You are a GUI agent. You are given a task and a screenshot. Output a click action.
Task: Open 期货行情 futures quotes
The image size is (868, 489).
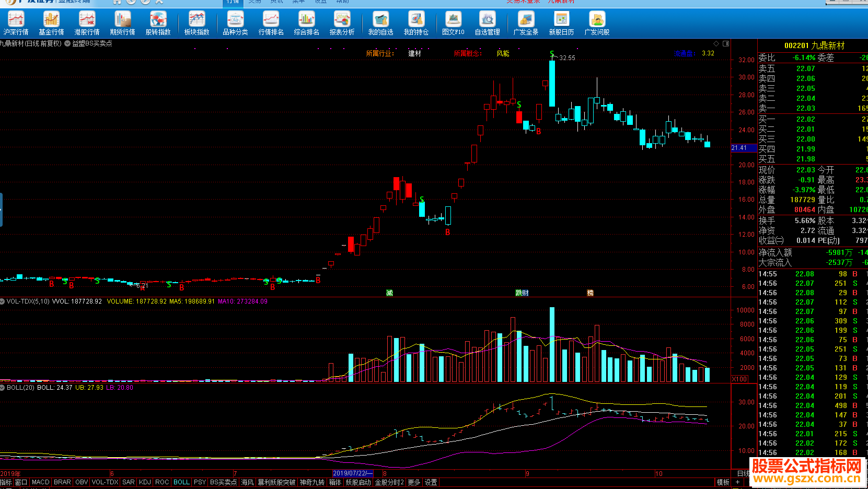(x=122, y=24)
